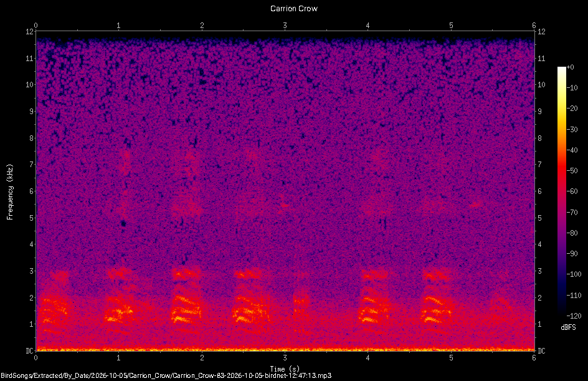Click the '-30' colorbar value

coord(572,130)
